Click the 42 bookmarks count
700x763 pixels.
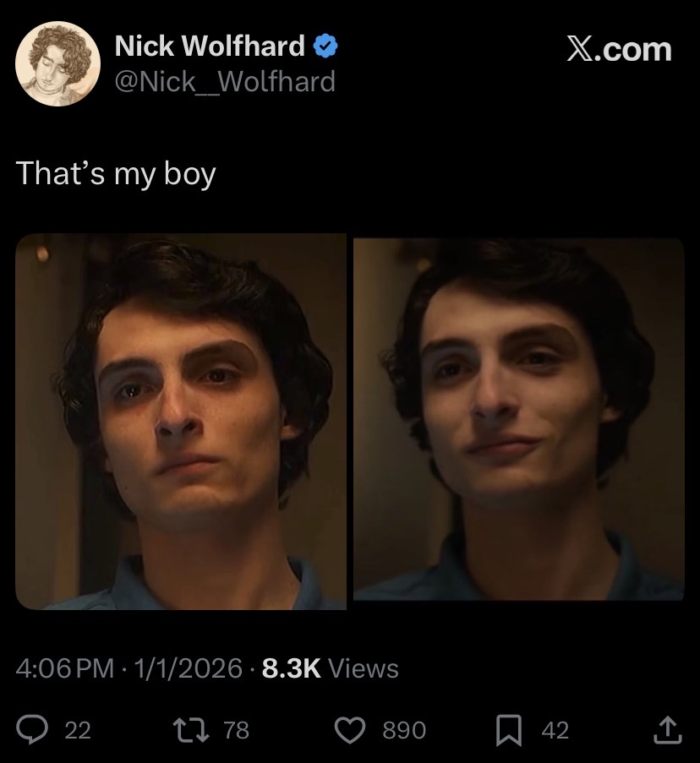tap(555, 730)
